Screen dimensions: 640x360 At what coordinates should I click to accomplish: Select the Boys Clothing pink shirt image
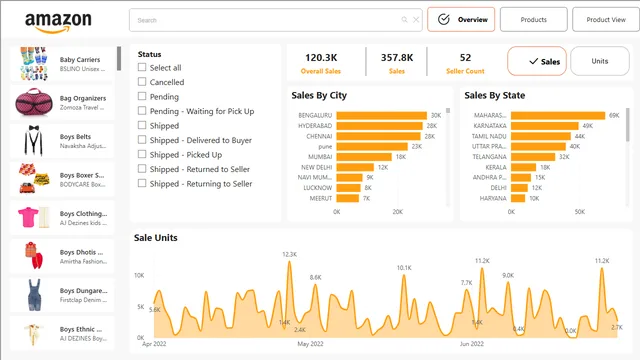(34, 217)
